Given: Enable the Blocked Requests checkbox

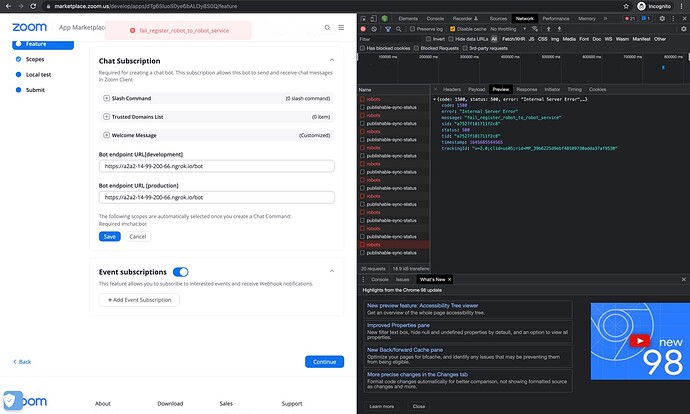Looking at the screenshot, I should click(416, 48).
